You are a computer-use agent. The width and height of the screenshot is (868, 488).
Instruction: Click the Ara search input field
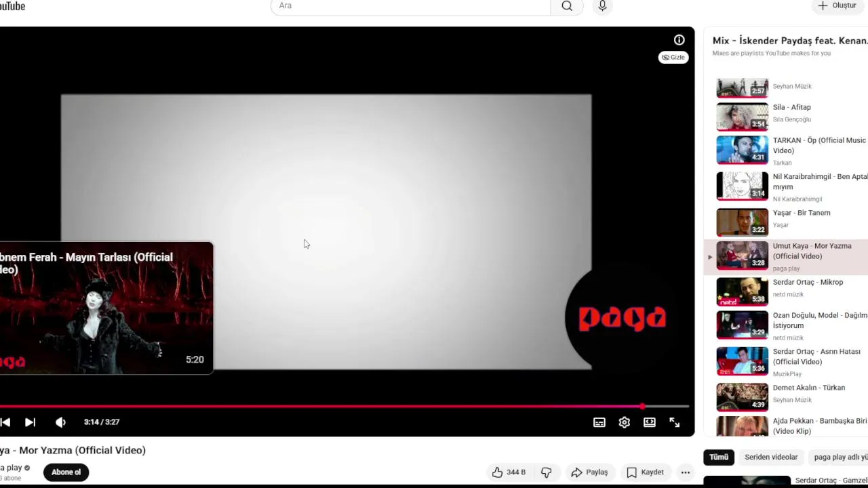point(411,6)
